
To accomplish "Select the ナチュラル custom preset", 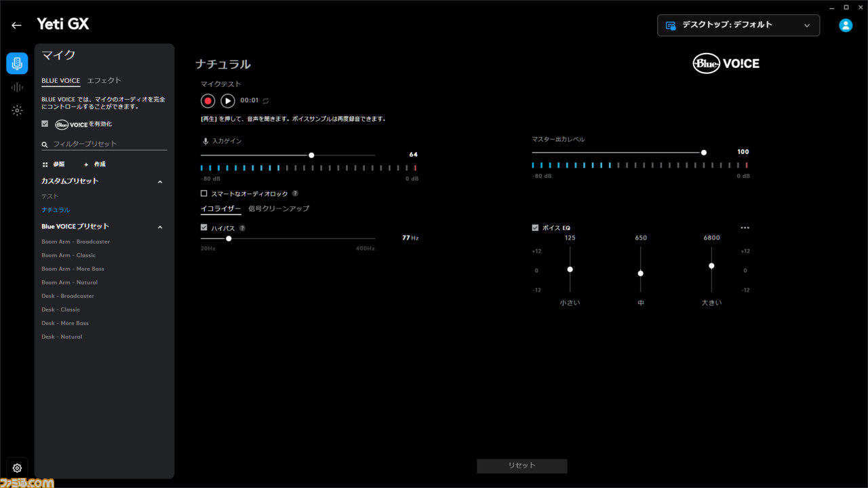I will click(56, 210).
